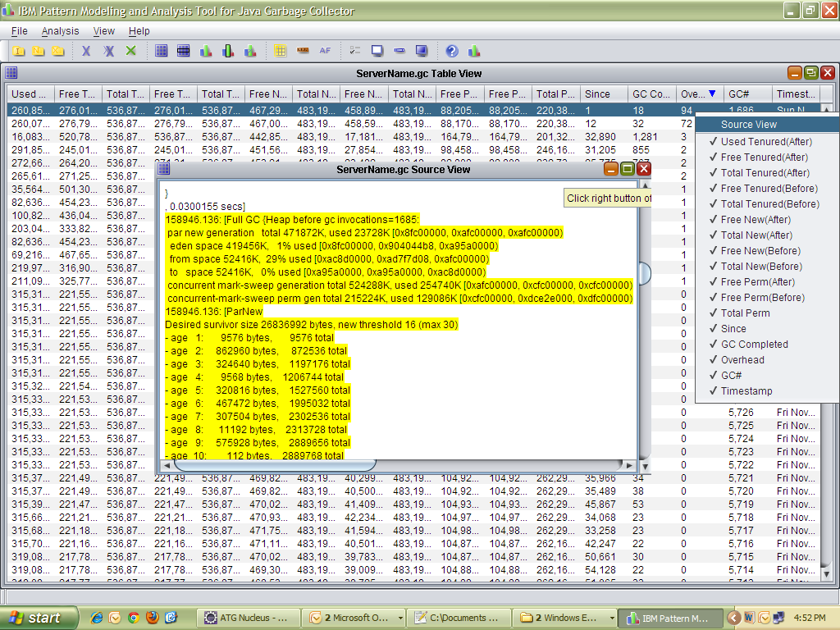The width and height of the screenshot is (840, 630).
Task: Click the double blue X toolbar icon
Action: coord(109,51)
